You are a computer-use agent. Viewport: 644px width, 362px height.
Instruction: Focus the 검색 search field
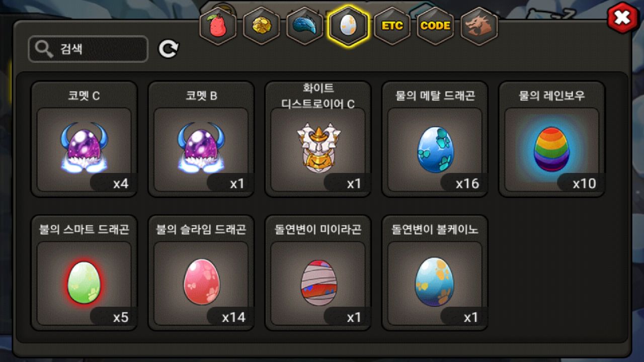(88, 49)
